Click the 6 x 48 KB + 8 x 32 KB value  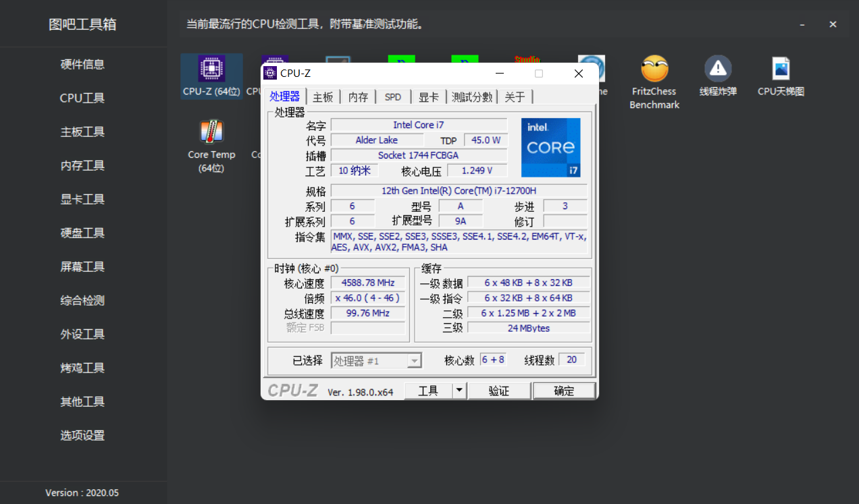coord(528,283)
